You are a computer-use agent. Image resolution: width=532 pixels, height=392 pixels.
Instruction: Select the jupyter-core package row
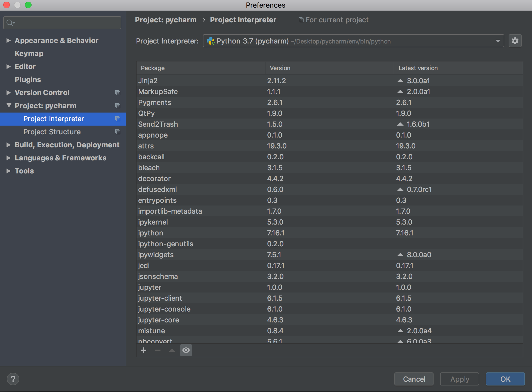coord(330,320)
